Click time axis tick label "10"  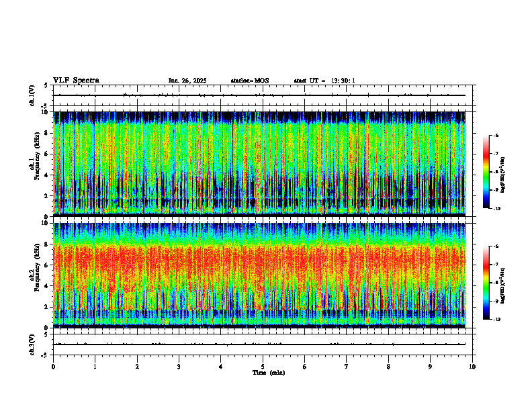click(472, 367)
